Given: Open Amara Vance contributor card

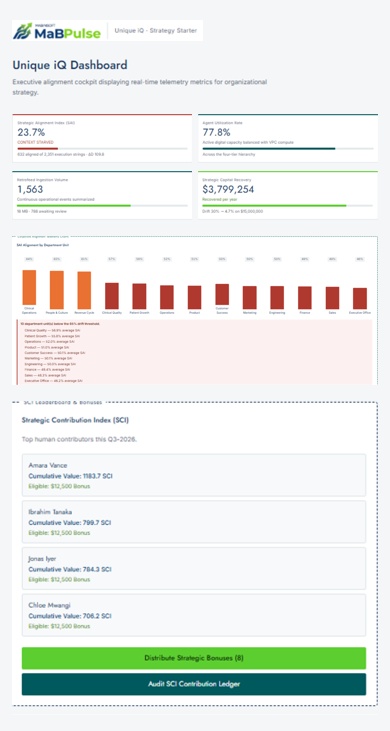Looking at the screenshot, I should [194, 476].
